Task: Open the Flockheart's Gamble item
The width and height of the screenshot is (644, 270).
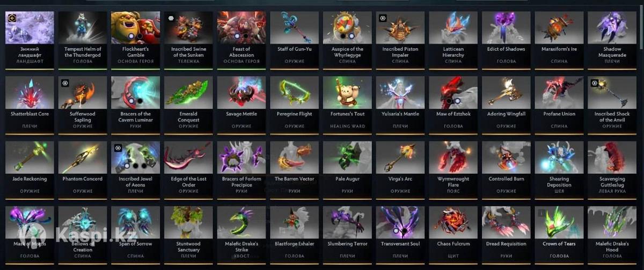Action: point(135,38)
